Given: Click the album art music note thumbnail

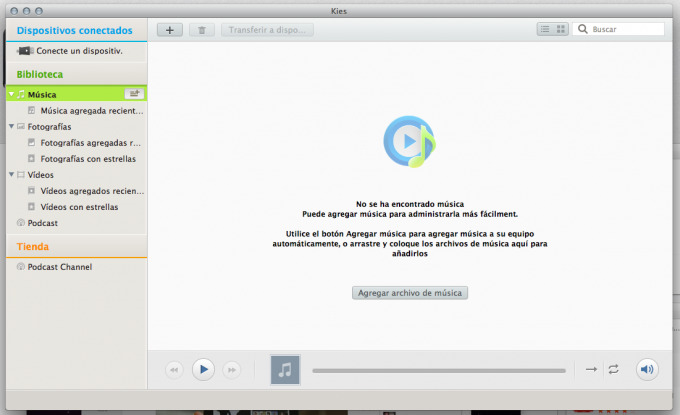Looking at the screenshot, I should click(285, 369).
